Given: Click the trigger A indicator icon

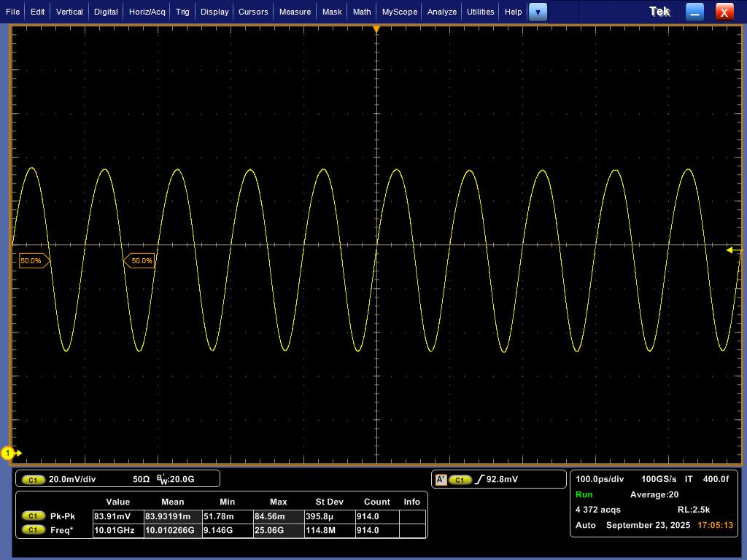Looking at the screenshot, I should (x=441, y=480).
